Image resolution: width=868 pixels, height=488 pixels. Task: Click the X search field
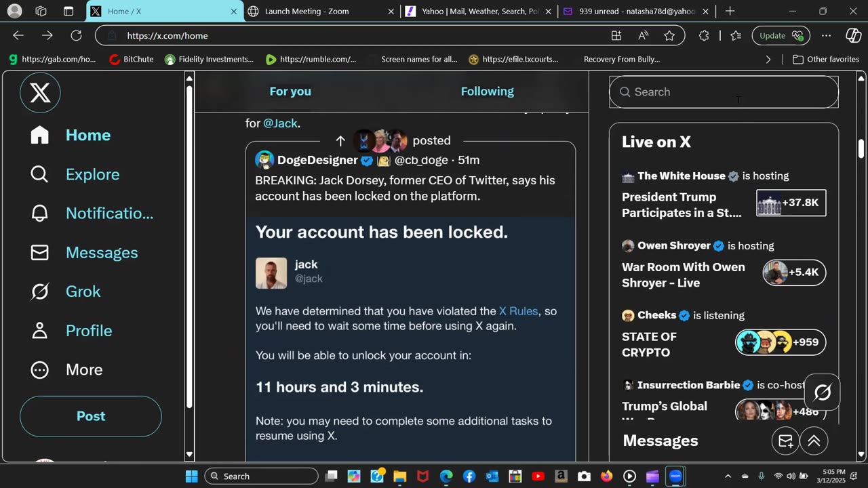(724, 92)
